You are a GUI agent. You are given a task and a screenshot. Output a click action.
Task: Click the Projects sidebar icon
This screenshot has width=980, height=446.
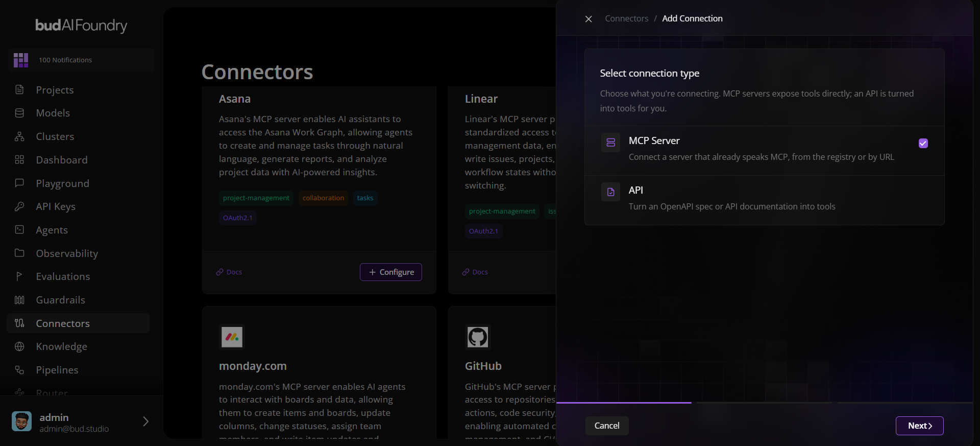tap(19, 90)
